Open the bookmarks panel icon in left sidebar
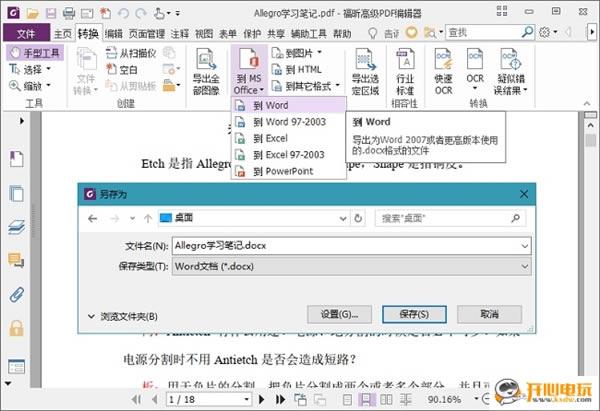This screenshot has width=600, height=411. tap(16, 159)
